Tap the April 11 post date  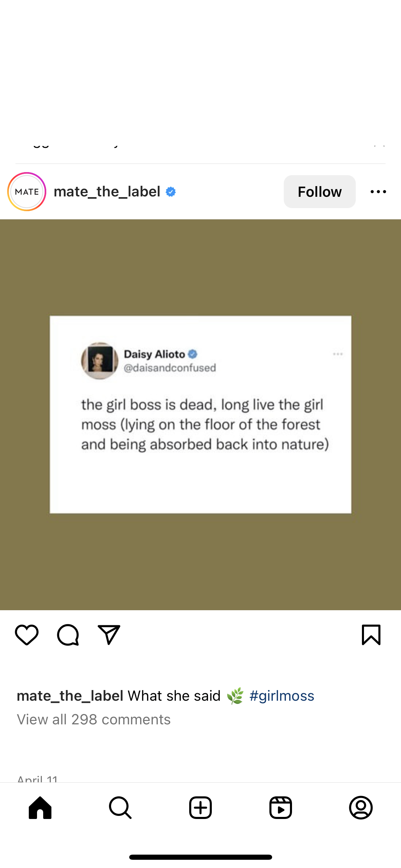coord(38,778)
